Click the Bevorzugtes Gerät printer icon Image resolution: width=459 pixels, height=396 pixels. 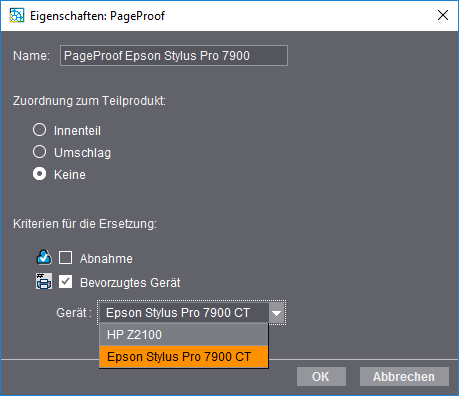click(44, 281)
